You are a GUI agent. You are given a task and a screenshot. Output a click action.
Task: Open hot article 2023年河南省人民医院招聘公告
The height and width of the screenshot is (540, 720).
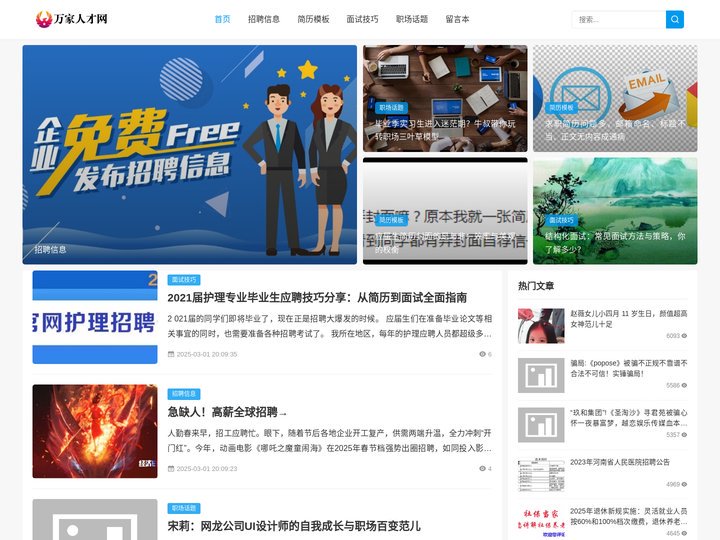[620, 462]
